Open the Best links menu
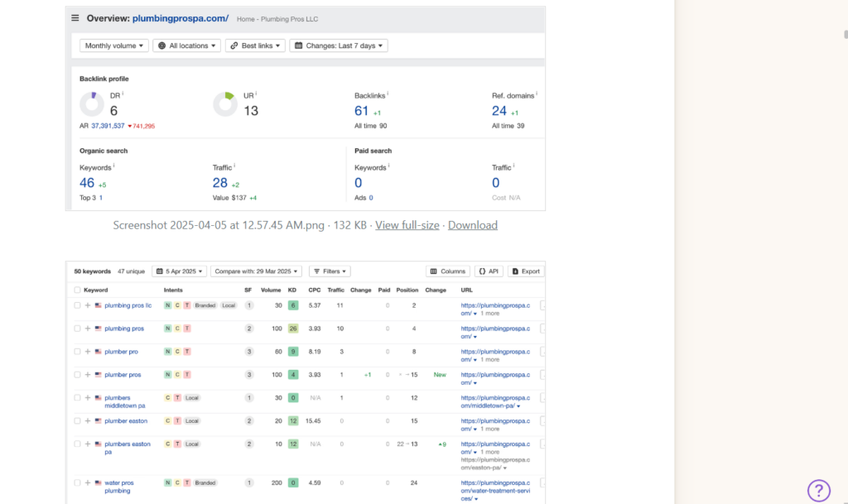Viewport: 848px width, 504px height. pyautogui.click(x=254, y=46)
